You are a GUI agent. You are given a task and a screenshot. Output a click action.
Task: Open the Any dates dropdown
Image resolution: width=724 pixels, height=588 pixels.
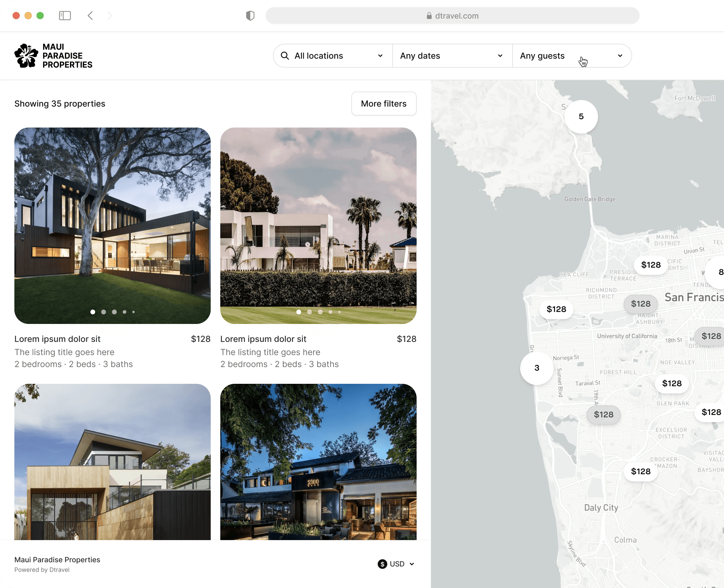coord(453,56)
